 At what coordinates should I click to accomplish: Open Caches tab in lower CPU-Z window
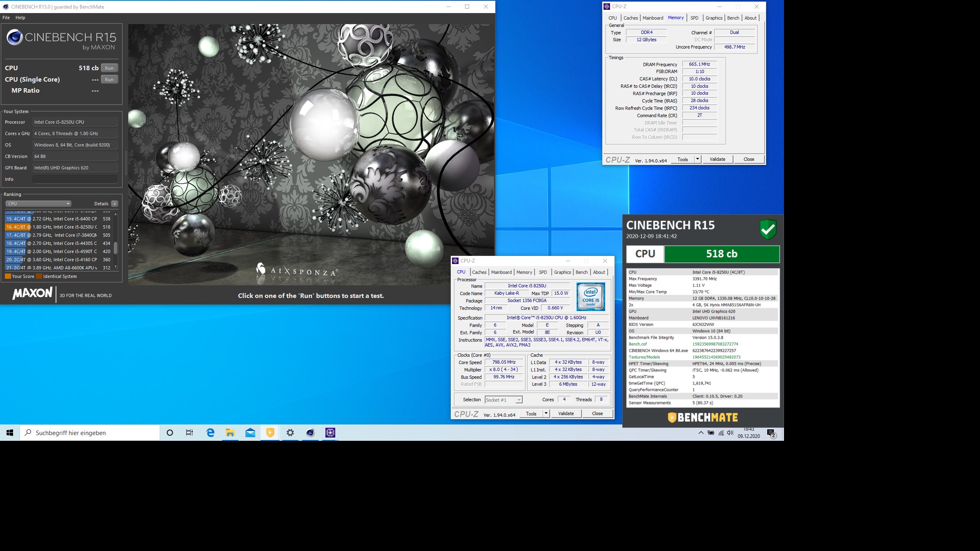pos(479,272)
